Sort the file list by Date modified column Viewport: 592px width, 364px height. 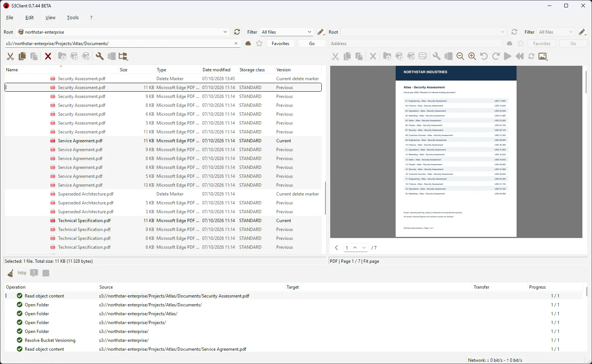click(220, 69)
